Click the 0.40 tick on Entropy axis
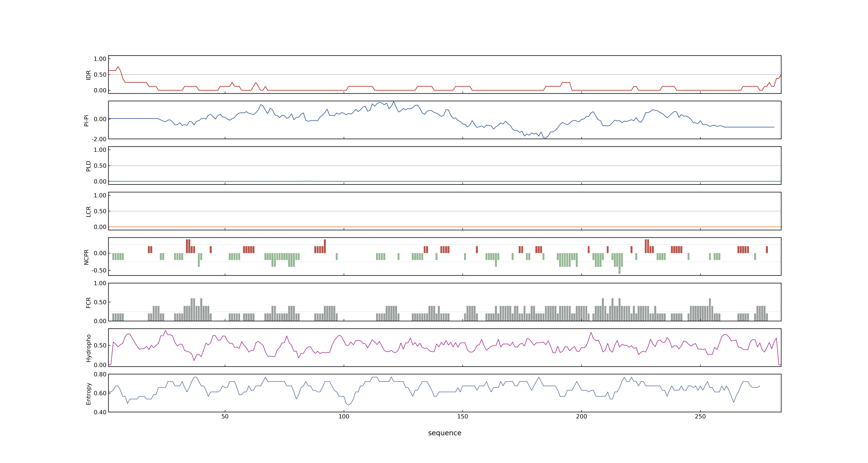 [x=100, y=412]
